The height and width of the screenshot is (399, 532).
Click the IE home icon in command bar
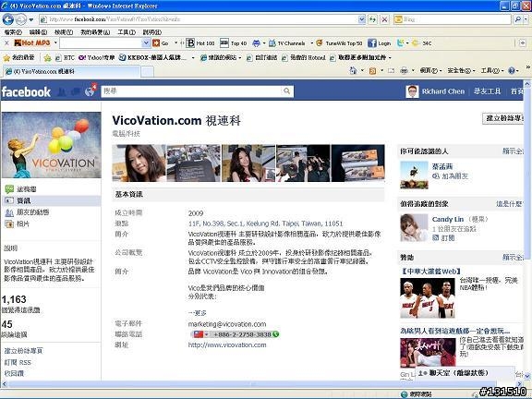[x=353, y=70]
